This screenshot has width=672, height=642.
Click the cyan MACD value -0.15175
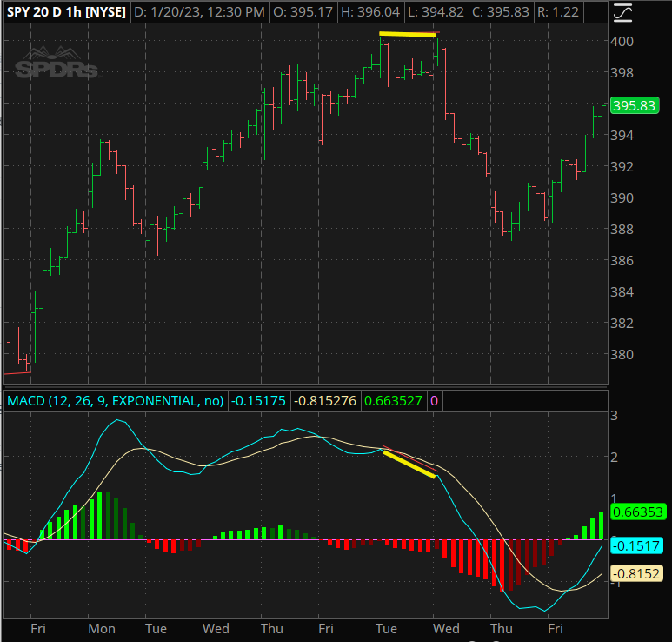258,400
